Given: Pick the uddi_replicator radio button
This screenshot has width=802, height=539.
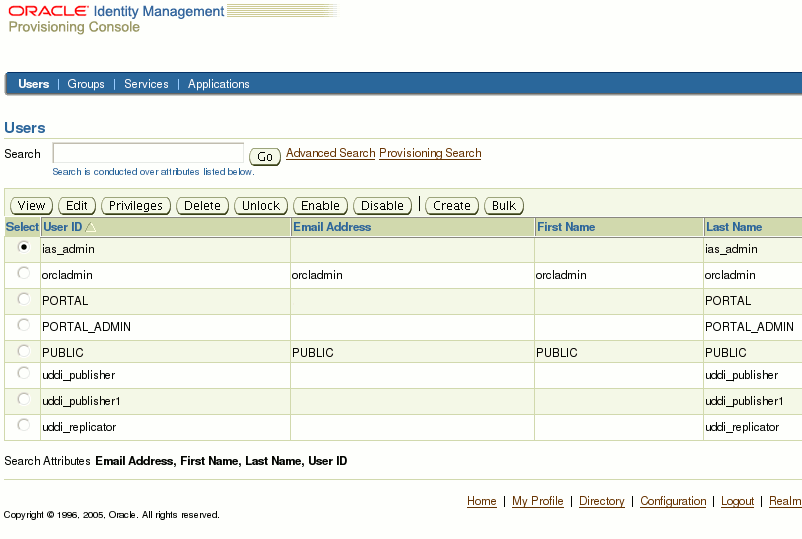Looking at the screenshot, I should pyautogui.click(x=24, y=425).
